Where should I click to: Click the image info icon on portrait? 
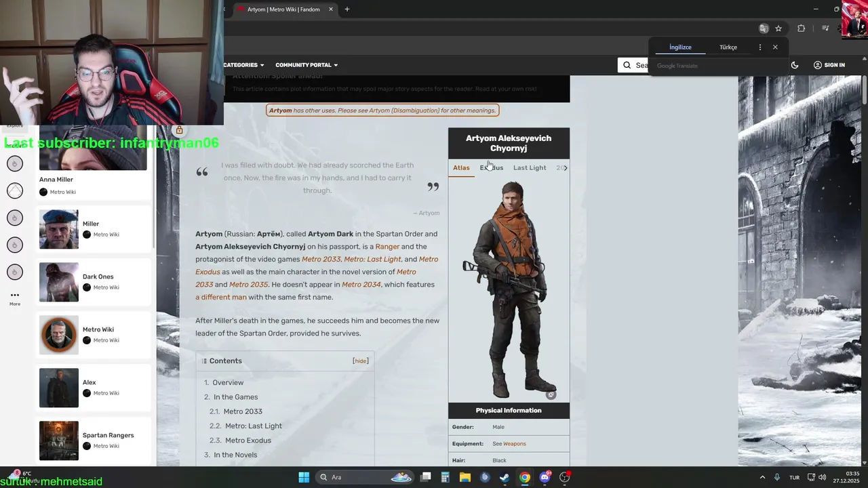pyautogui.click(x=551, y=394)
